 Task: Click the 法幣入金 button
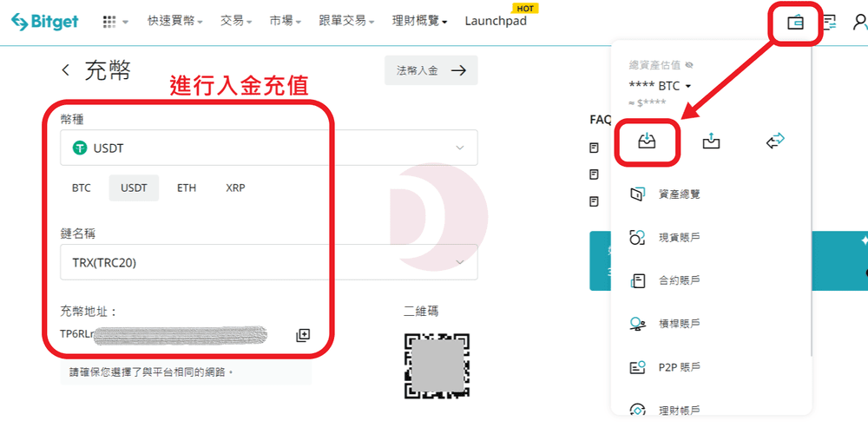431,70
